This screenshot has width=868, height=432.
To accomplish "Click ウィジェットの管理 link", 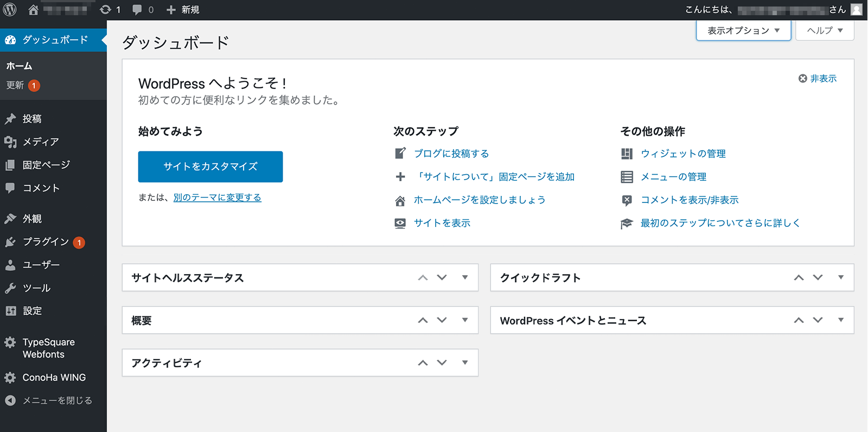I will click(x=683, y=154).
